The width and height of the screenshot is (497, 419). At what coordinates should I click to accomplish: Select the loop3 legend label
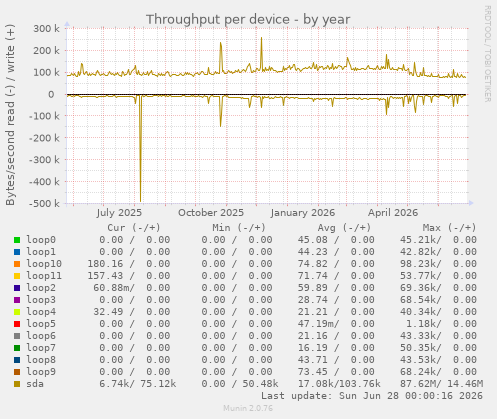point(41,300)
